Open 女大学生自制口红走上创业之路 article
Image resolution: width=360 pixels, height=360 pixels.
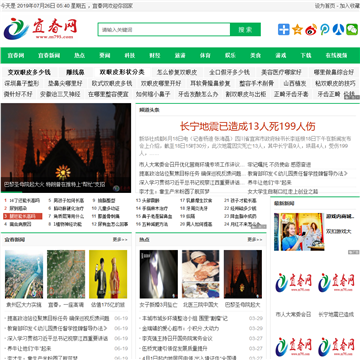283,192
